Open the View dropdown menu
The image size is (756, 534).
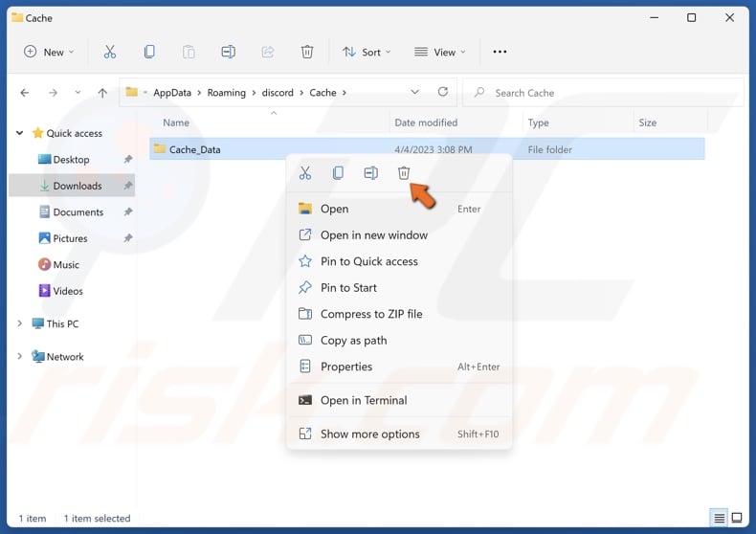tap(440, 52)
